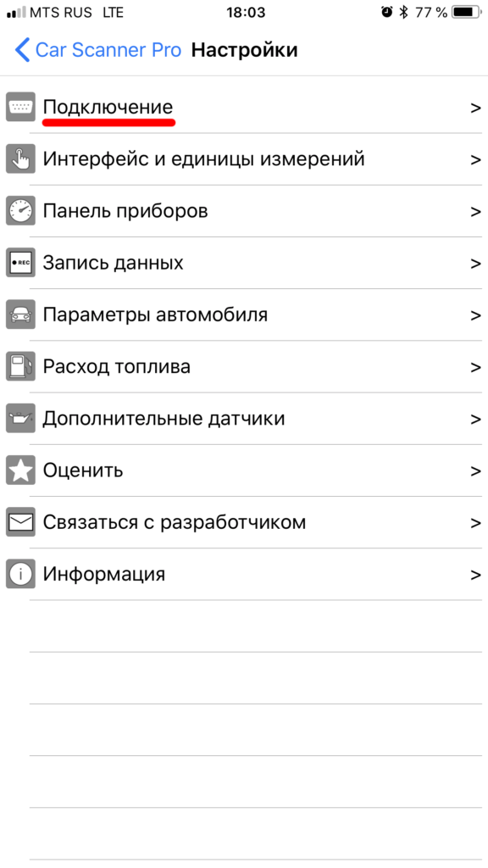Tap the oil can icon beside Дополнительные датчики
Screen dimensions: 488x868
[20, 419]
